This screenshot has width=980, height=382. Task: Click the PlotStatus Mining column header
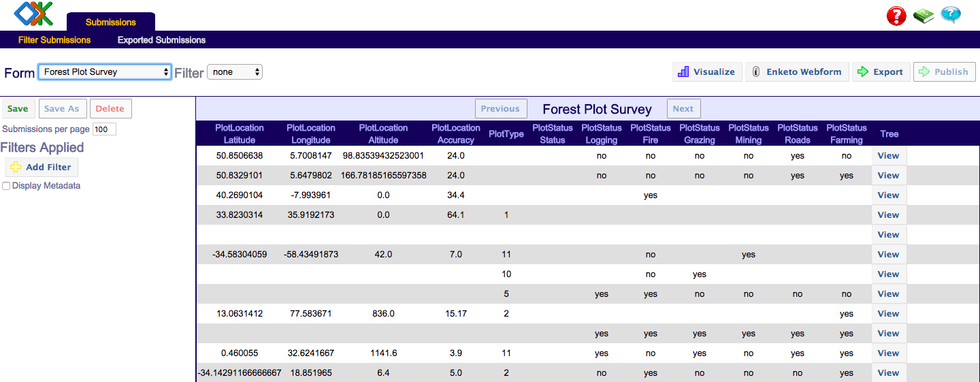click(x=749, y=133)
